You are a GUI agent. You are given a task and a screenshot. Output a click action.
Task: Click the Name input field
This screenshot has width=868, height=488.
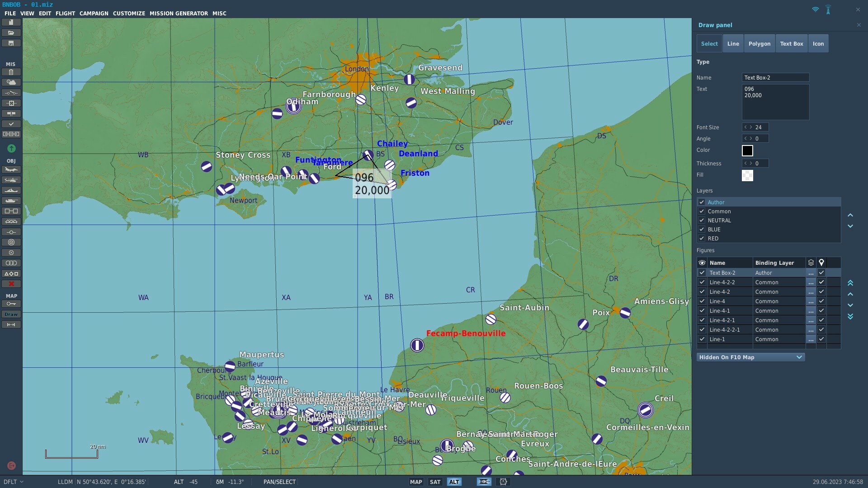point(775,78)
